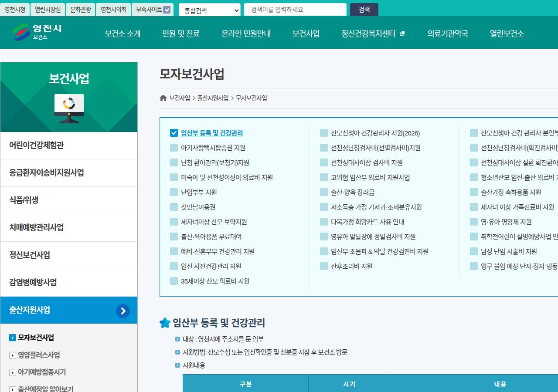558x392 pixels.
Task: Visit the 문화관광 top link
Action: [x=81, y=10]
